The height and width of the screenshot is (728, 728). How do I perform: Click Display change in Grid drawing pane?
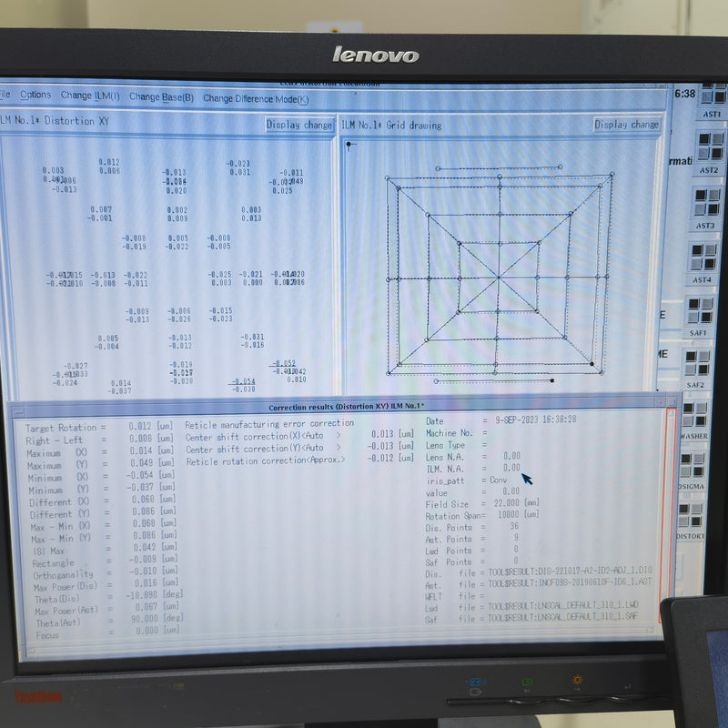point(626,125)
